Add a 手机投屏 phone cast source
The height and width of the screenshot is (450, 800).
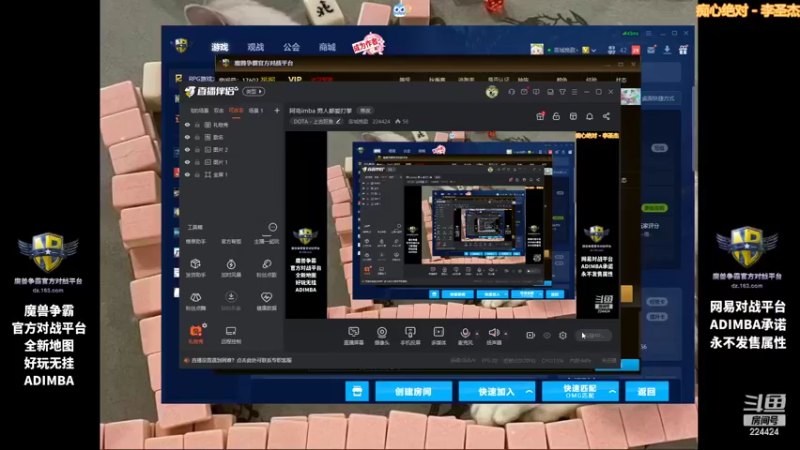pos(410,336)
